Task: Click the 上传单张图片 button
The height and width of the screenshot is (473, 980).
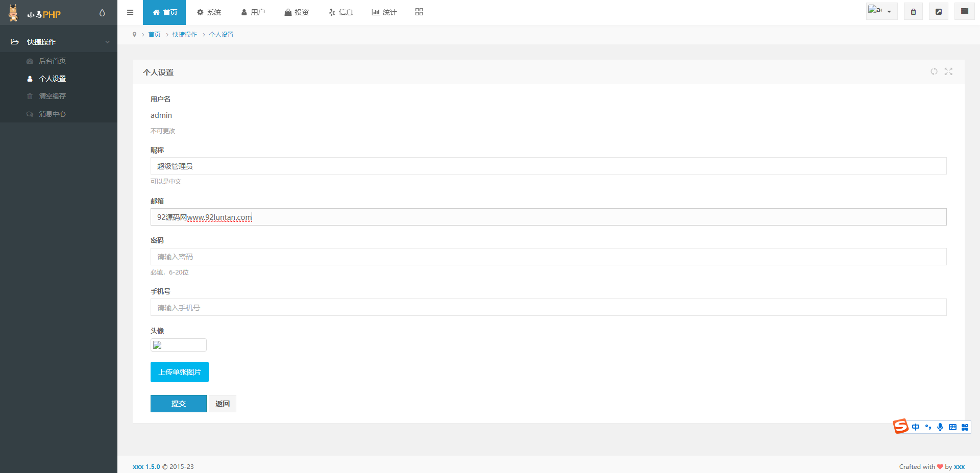Action: pos(180,372)
